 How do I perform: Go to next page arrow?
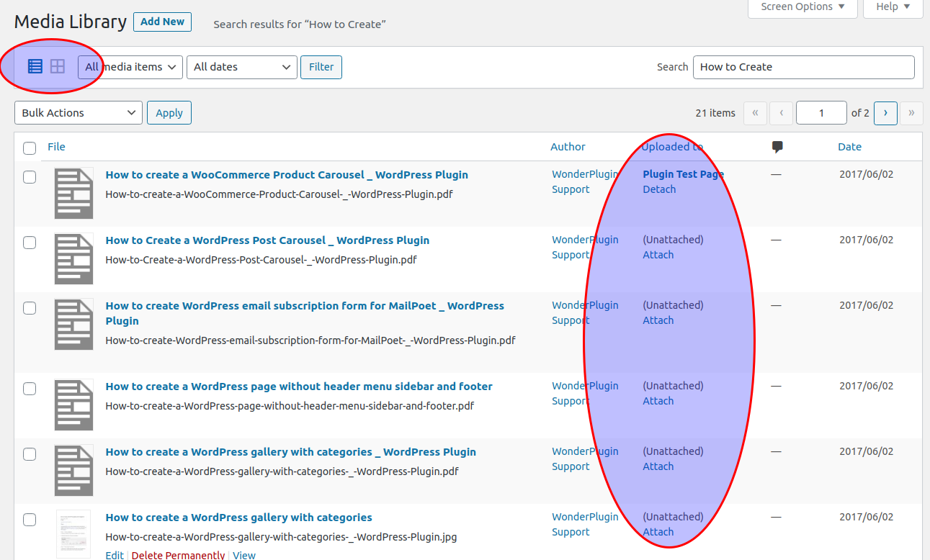click(885, 113)
